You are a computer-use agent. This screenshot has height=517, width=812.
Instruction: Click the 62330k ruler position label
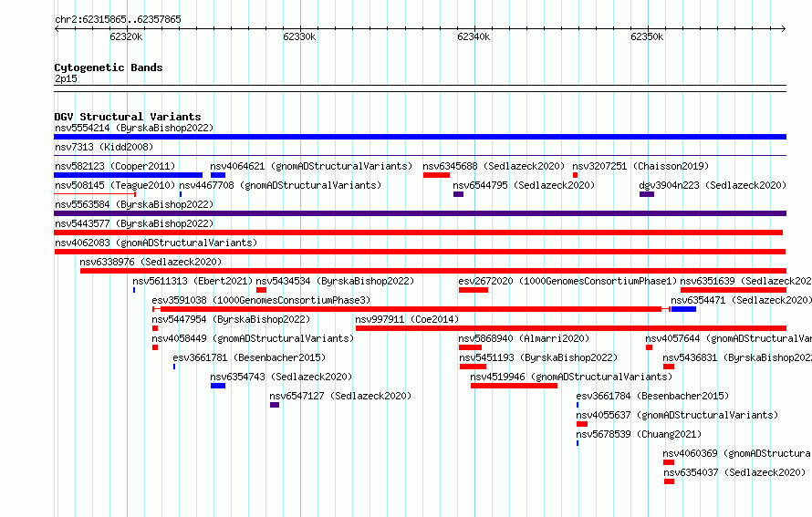tap(299, 36)
